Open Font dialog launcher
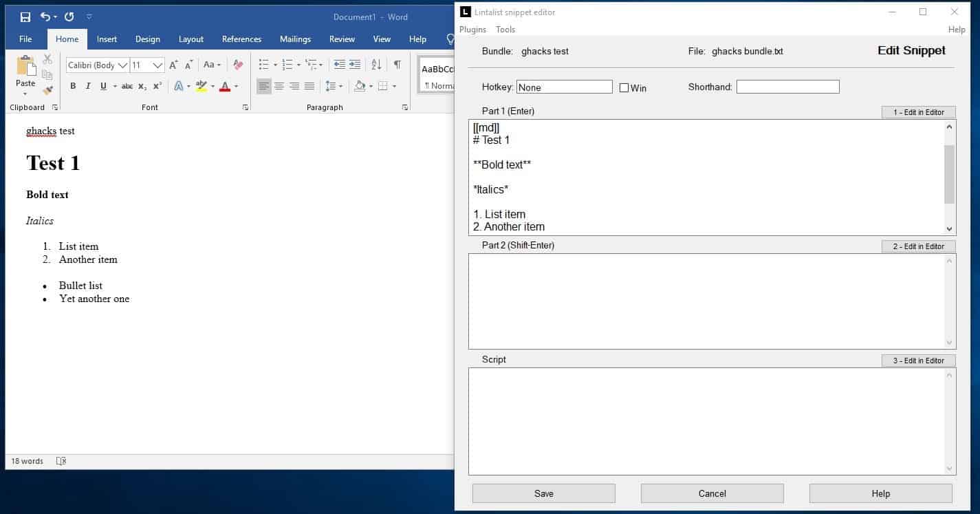Image resolution: width=980 pixels, height=514 pixels. click(246, 107)
